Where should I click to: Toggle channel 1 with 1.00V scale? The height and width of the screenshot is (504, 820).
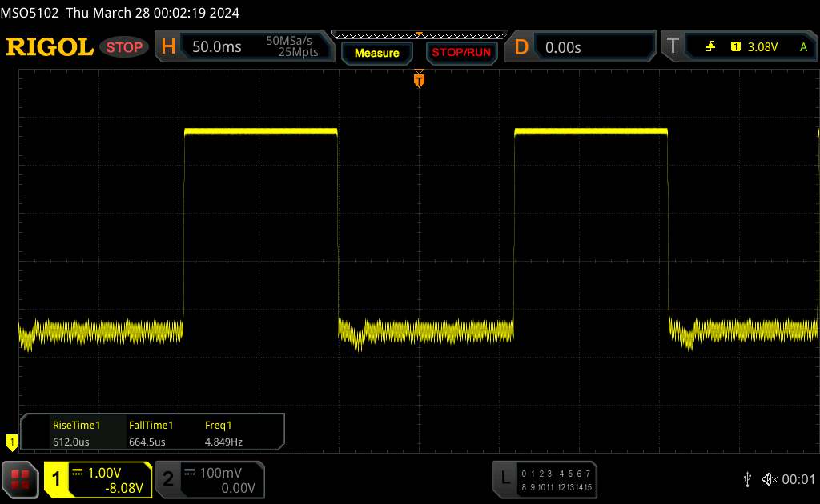(x=98, y=480)
